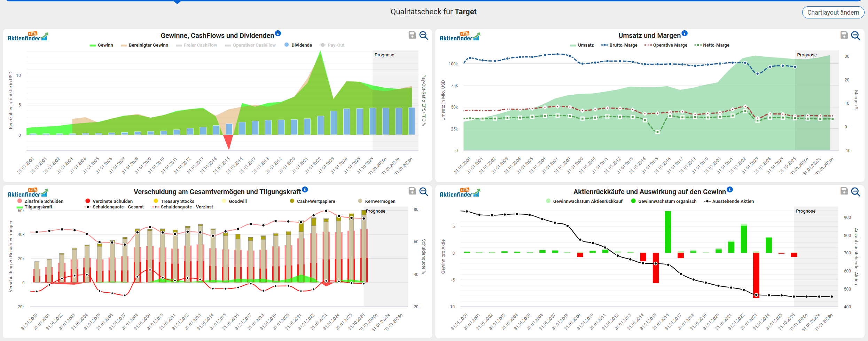Zoom out the Verschuldung chart
Screen dimensions: 868x341
pyautogui.click(x=423, y=191)
